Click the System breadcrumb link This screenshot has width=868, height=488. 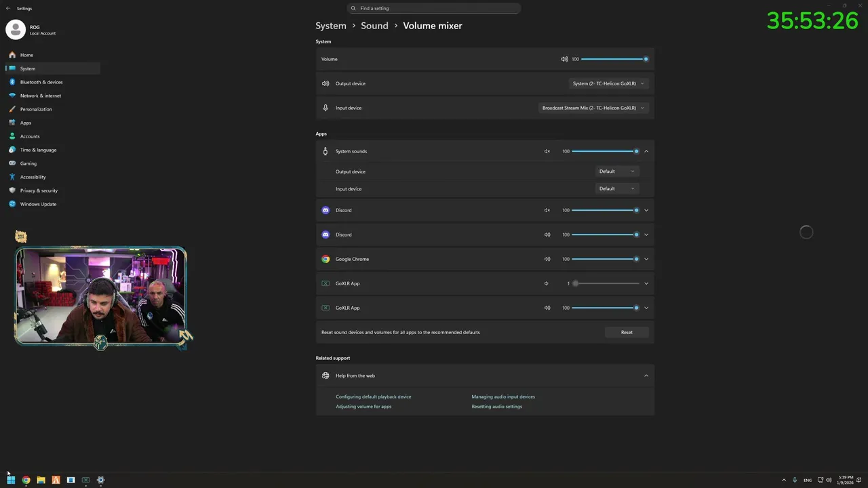[331, 26]
